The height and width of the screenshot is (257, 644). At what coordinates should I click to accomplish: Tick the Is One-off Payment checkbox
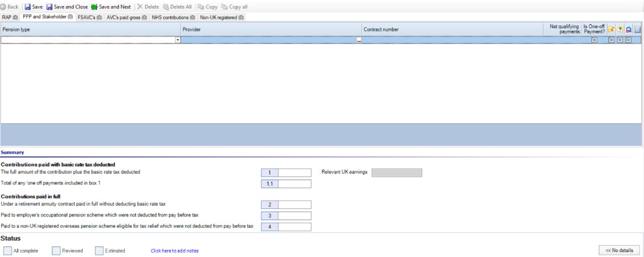(x=594, y=40)
